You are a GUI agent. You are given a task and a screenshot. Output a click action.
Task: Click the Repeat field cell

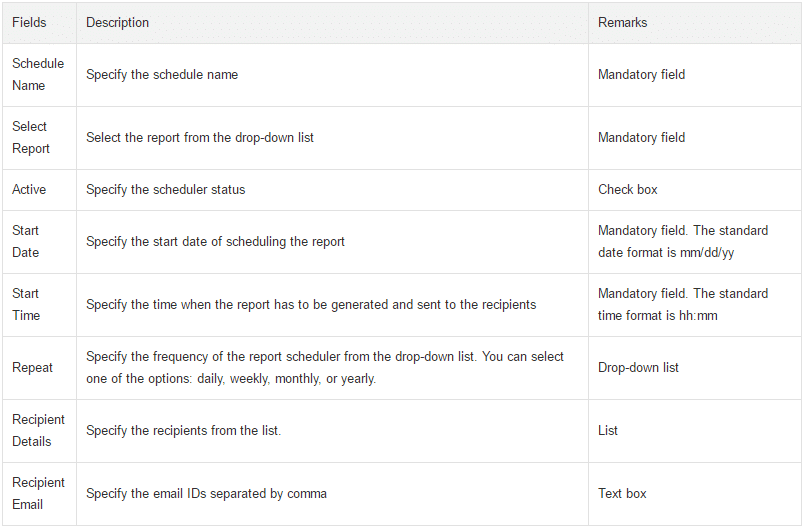39,368
